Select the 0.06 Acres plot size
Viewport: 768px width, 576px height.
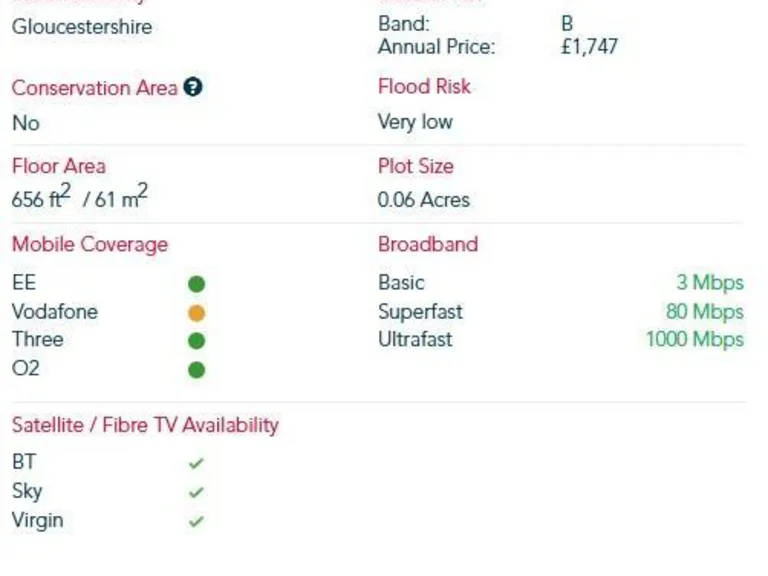pyautogui.click(x=424, y=200)
